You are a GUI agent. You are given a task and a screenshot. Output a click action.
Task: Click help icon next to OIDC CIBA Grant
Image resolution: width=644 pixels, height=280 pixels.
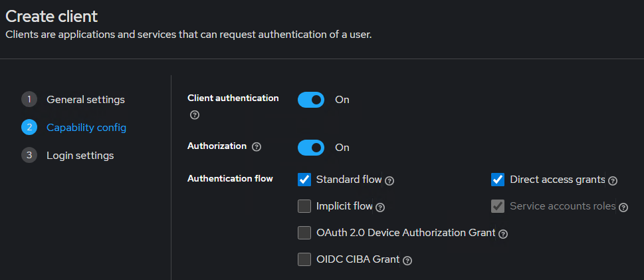(x=407, y=260)
